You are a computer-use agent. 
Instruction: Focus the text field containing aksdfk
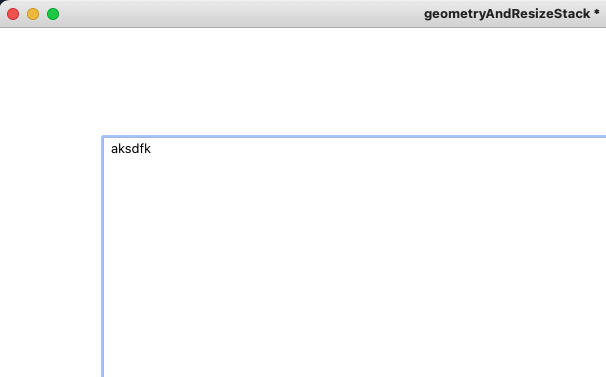pos(354,257)
